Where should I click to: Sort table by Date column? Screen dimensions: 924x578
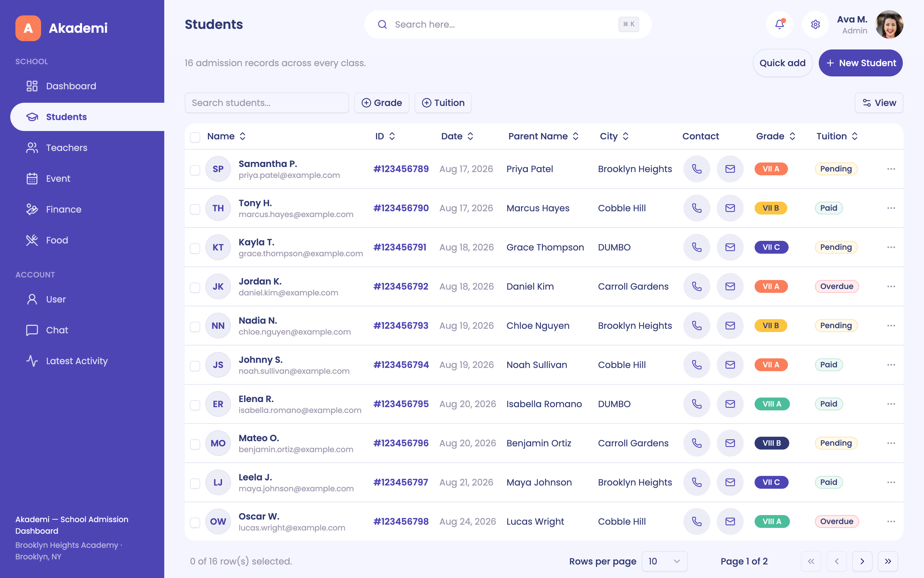point(458,136)
